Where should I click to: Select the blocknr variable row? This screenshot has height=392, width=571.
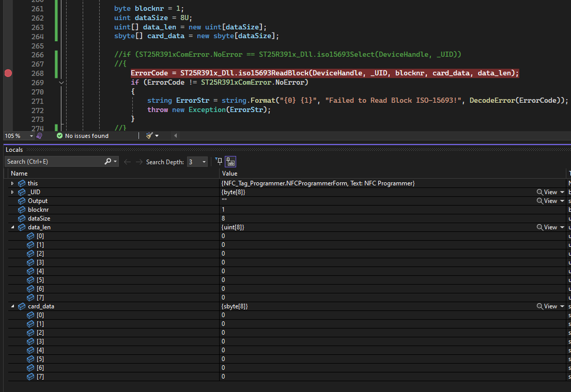tap(287, 210)
